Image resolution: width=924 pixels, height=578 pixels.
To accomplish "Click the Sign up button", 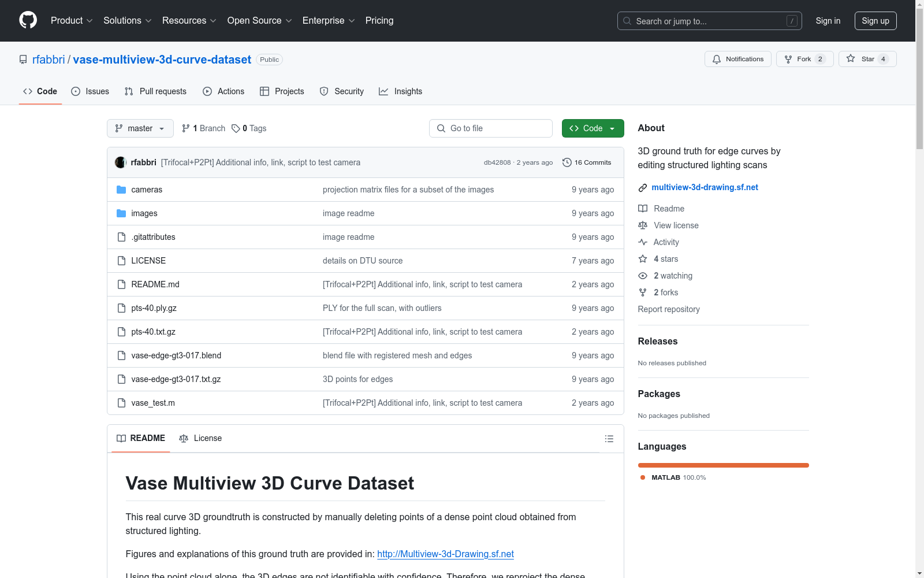I will pyautogui.click(x=875, y=21).
